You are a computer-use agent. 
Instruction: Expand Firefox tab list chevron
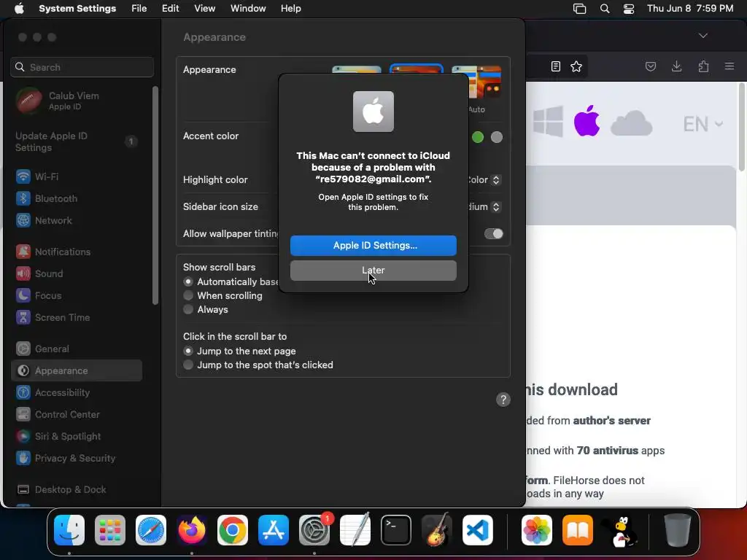(x=703, y=36)
